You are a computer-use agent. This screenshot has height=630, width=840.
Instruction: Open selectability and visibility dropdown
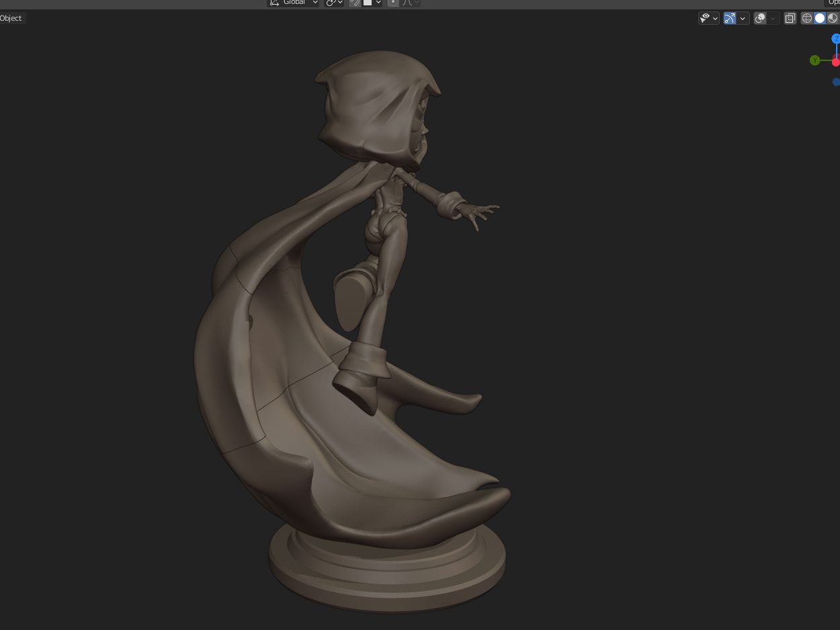[x=708, y=18]
